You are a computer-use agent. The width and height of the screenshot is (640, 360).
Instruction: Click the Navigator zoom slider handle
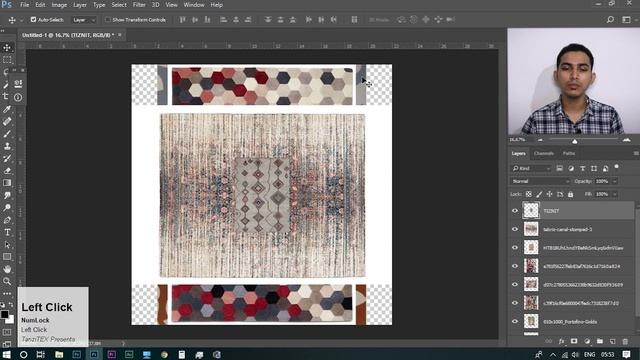[x=575, y=141]
